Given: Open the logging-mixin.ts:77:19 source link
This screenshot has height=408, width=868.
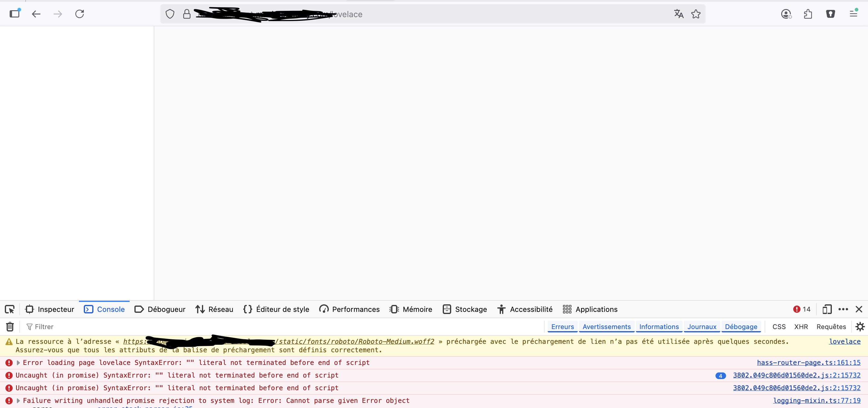Looking at the screenshot, I should pos(816,400).
